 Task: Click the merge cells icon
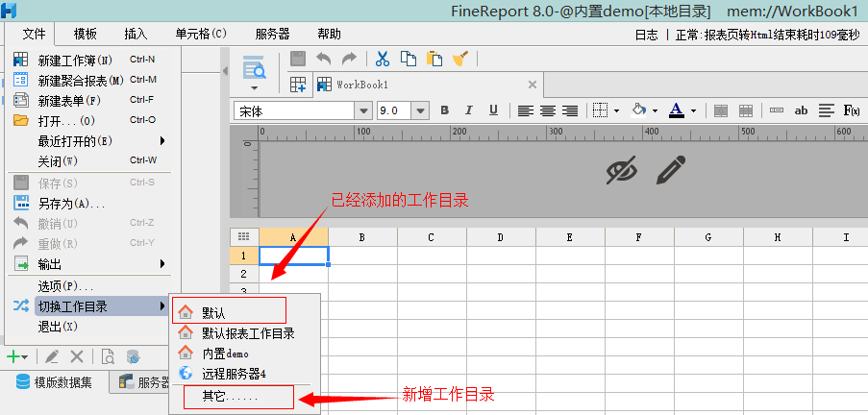coord(720,110)
